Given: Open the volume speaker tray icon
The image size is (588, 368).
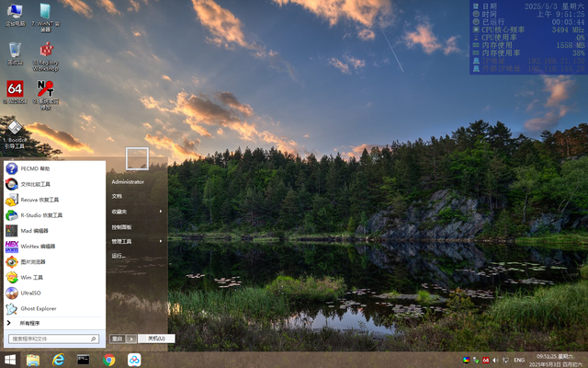Looking at the screenshot, I should tap(495, 360).
